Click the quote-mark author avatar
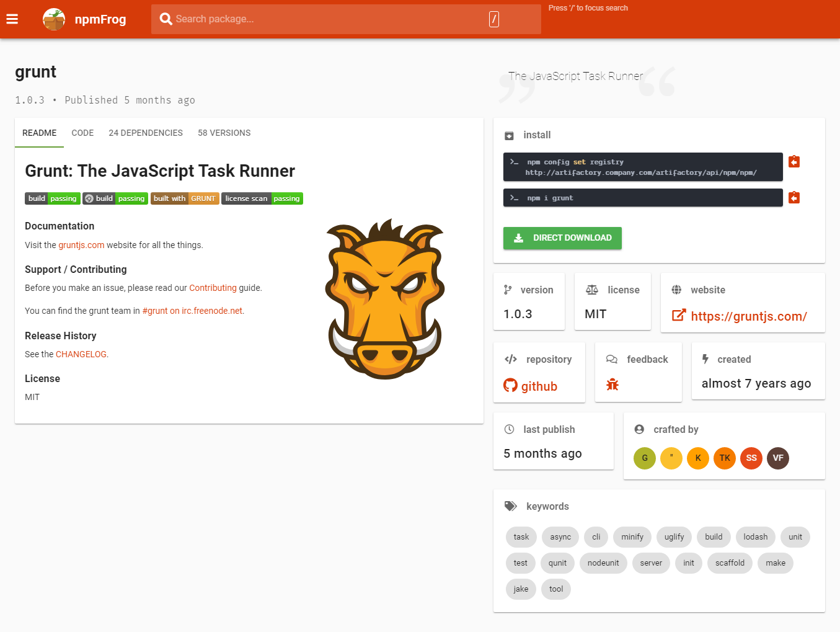This screenshot has width=840, height=632. coord(671,458)
